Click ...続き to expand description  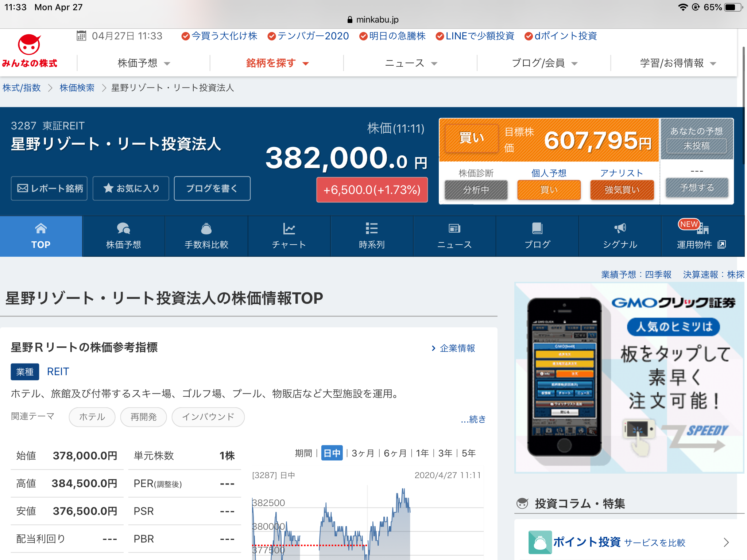point(473,419)
